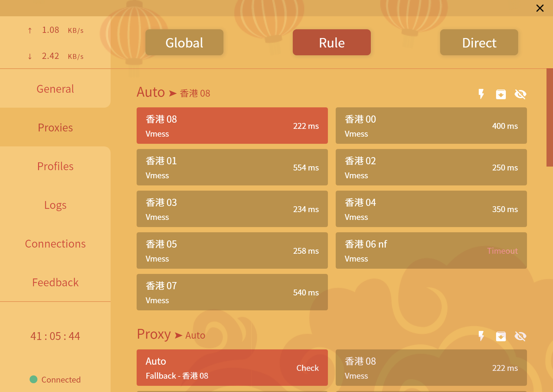This screenshot has height=392, width=553.
Task: Switch to Global mode
Action: coord(184,43)
